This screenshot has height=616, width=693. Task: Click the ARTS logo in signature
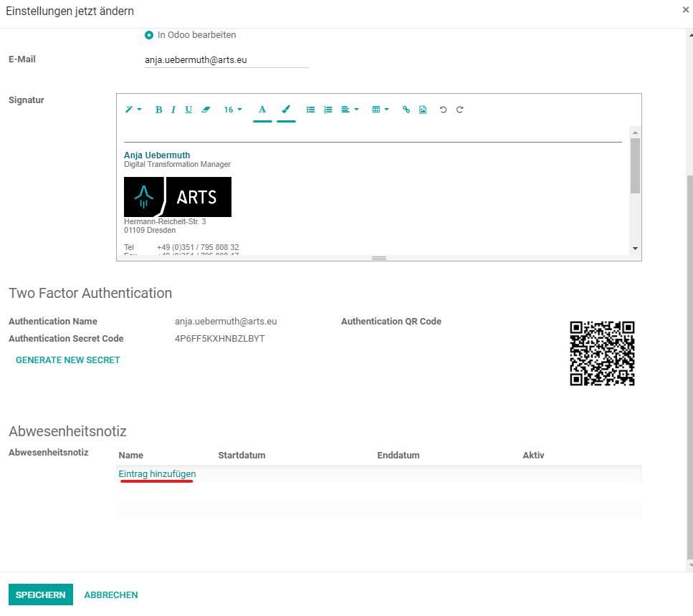tap(178, 197)
